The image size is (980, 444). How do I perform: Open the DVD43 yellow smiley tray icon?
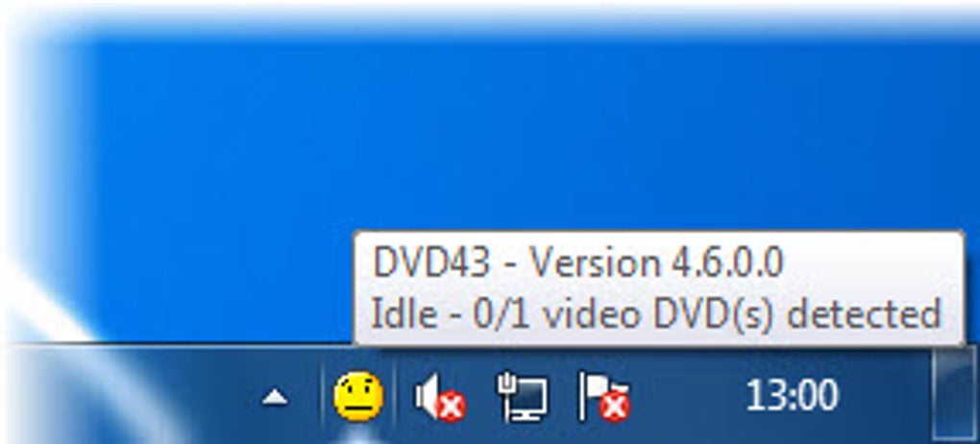358,397
